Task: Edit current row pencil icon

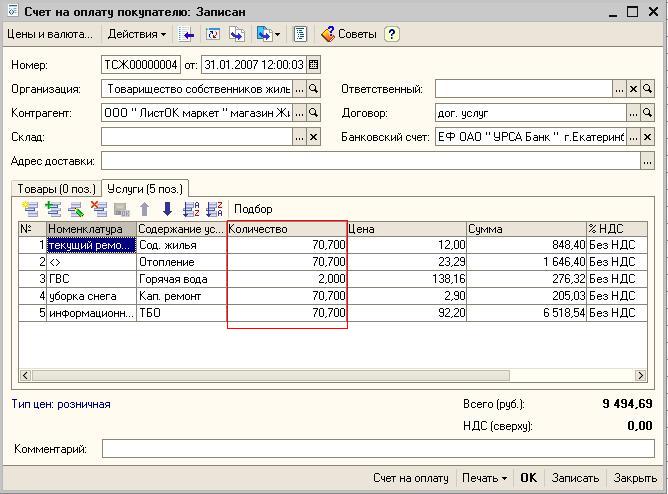Action: click(x=76, y=209)
